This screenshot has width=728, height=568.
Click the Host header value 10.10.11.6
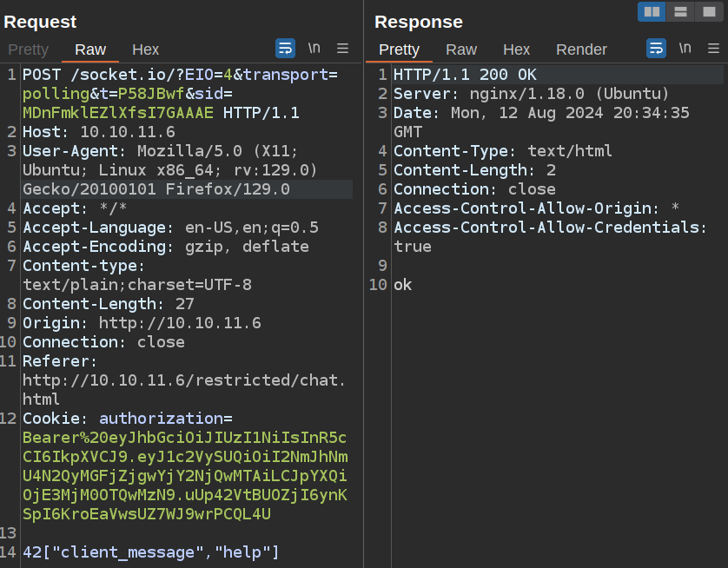[127, 132]
